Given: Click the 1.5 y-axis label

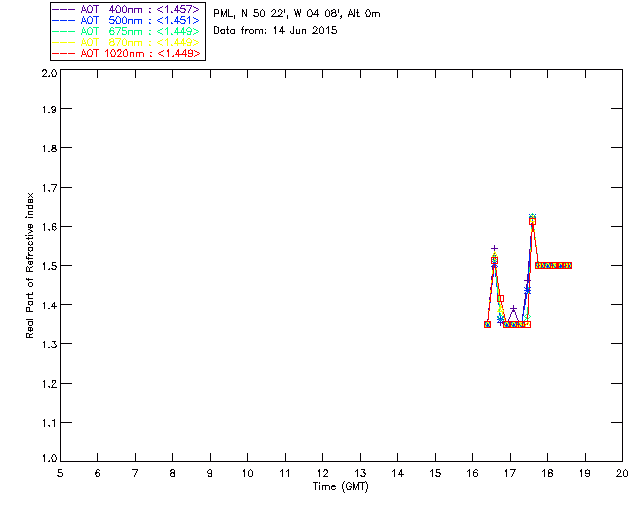Looking at the screenshot, I should tap(49, 266).
